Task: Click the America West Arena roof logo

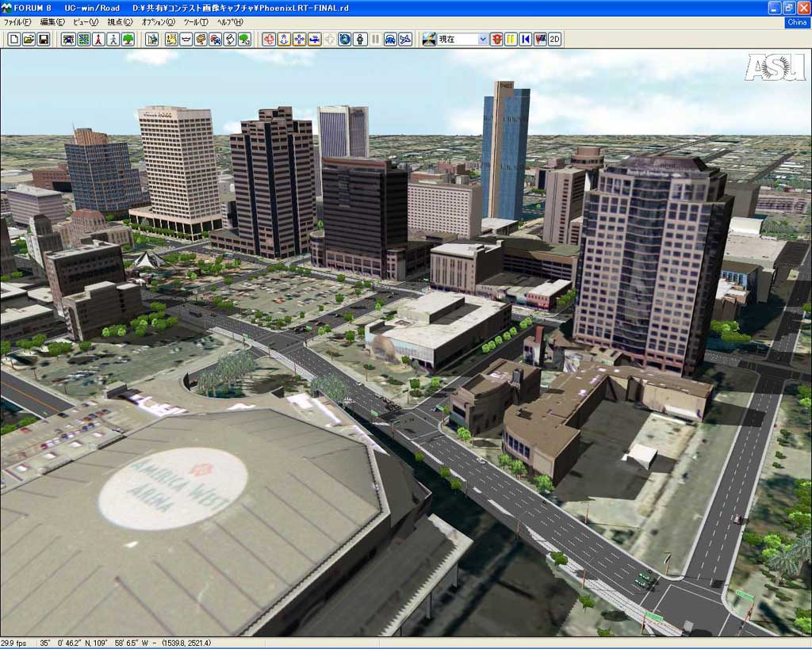Action: tap(173, 489)
